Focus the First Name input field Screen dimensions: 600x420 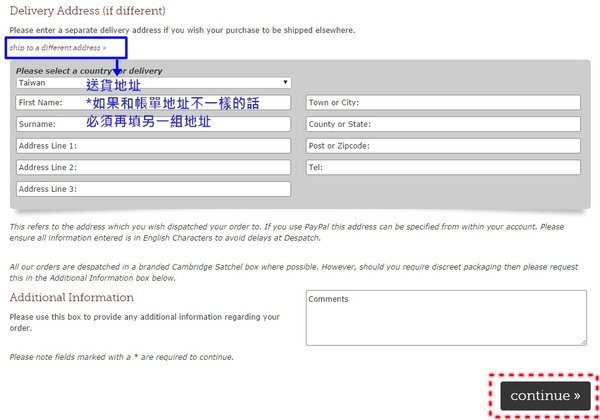coord(153,103)
